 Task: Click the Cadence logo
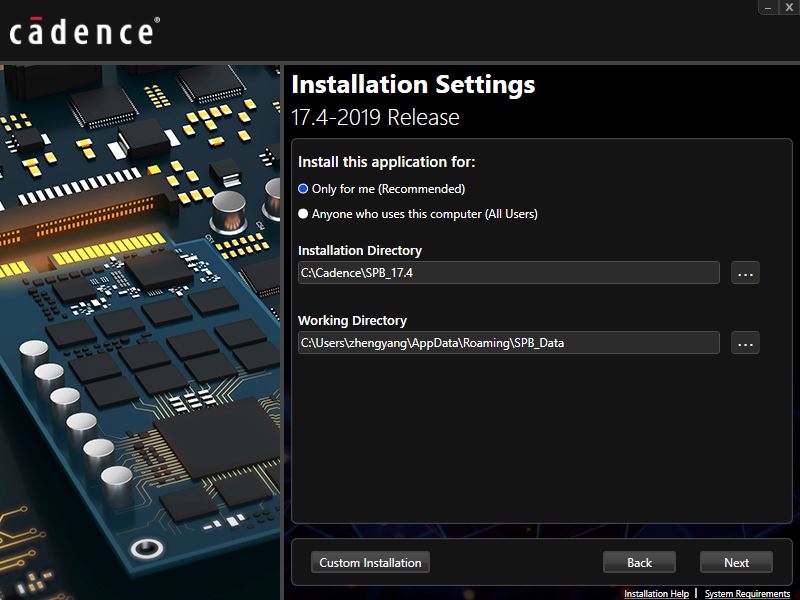85,31
